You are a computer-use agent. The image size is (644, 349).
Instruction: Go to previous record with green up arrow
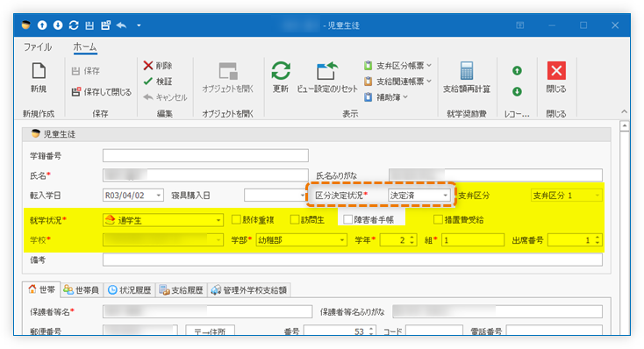[517, 71]
